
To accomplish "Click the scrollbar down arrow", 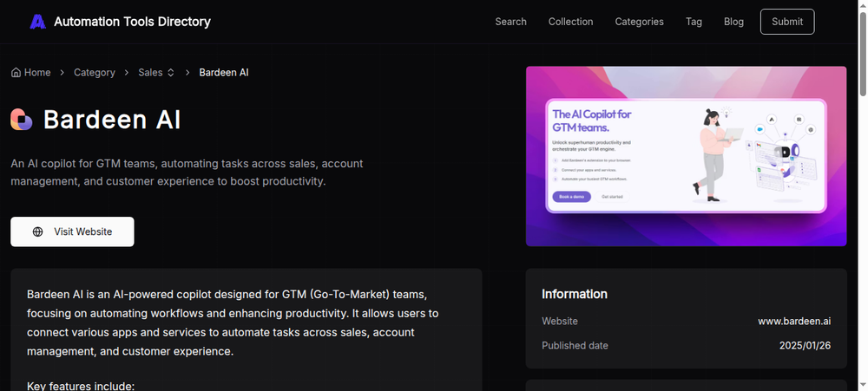I will pyautogui.click(x=863, y=385).
